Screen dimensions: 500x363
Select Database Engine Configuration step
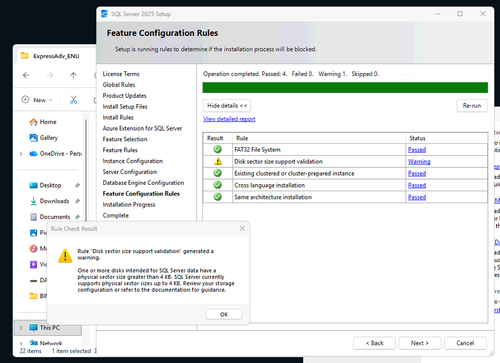point(143,183)
